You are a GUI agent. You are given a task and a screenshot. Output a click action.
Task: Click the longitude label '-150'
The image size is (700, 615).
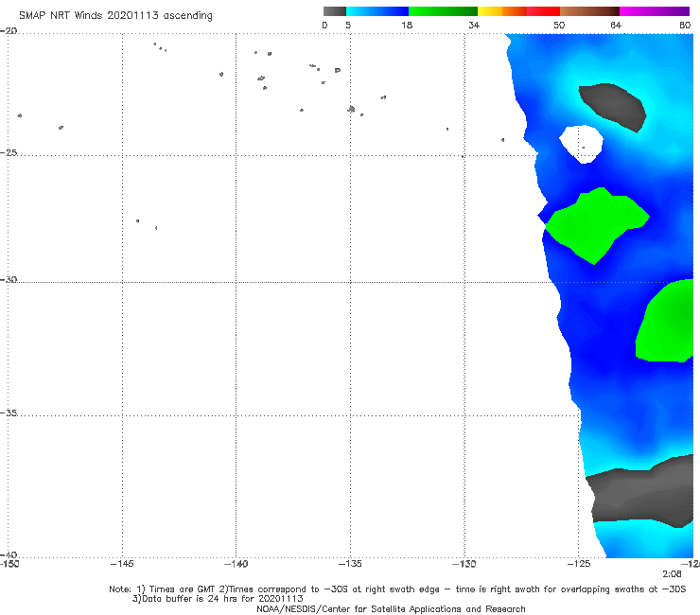click(x=9, y=564)
